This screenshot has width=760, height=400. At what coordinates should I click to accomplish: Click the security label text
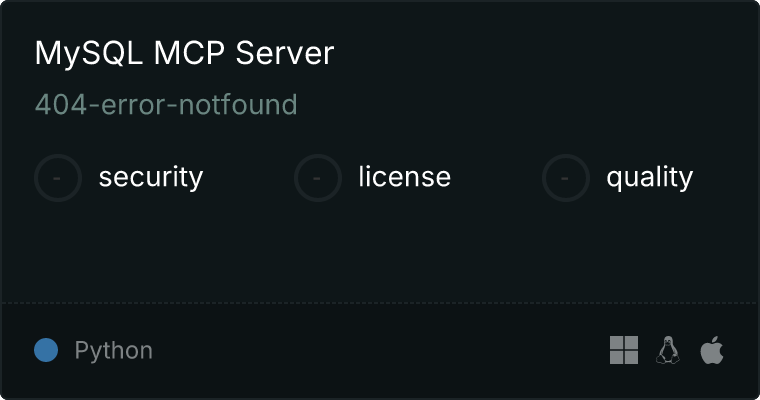point(151,177)
